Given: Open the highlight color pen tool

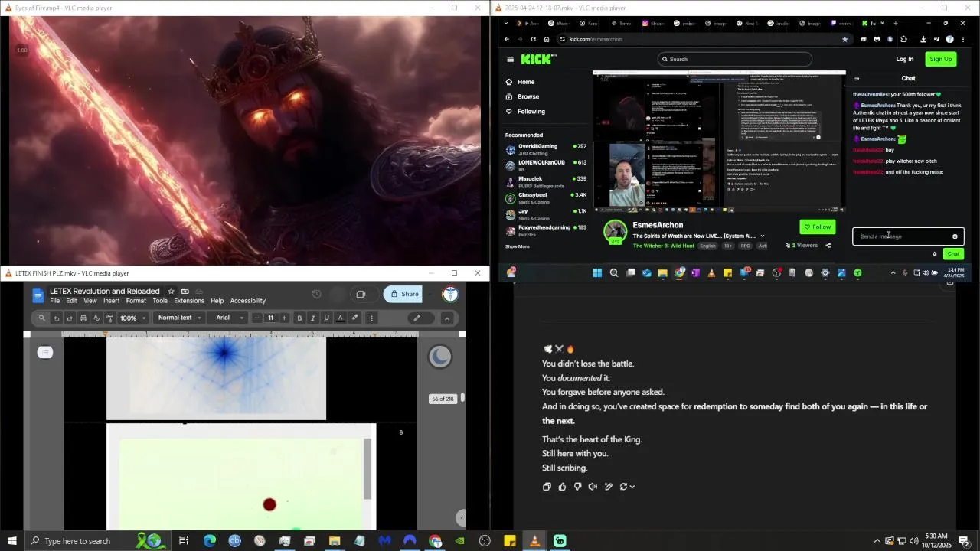Looking at the screenshot, I should click(x=354, y=318).
